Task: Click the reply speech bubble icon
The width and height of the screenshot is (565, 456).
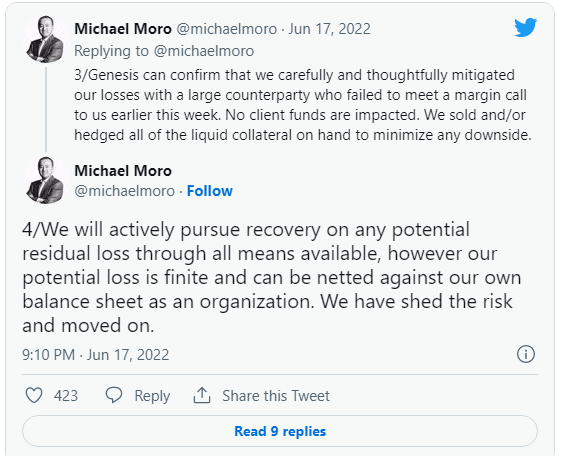Action: point(114,395)
